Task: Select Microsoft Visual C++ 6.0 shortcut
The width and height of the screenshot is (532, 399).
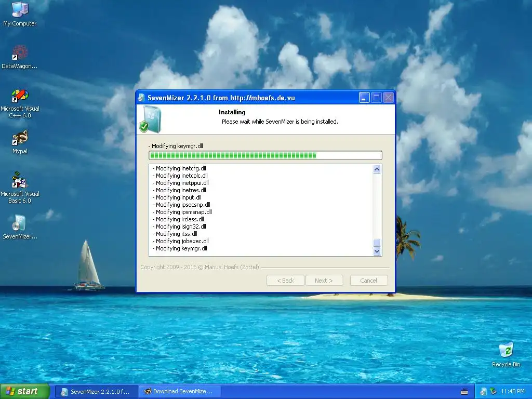Action: tap(20, 103)
